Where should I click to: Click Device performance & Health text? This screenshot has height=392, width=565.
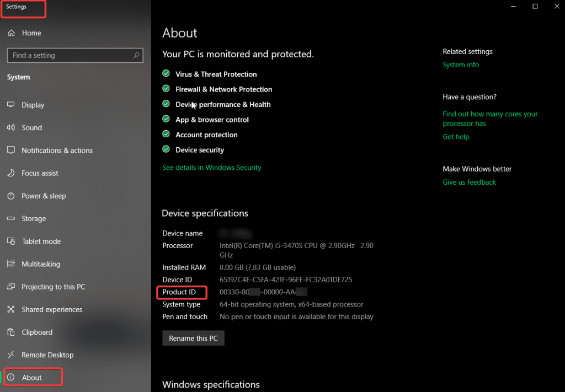click(x=223, y=104)
